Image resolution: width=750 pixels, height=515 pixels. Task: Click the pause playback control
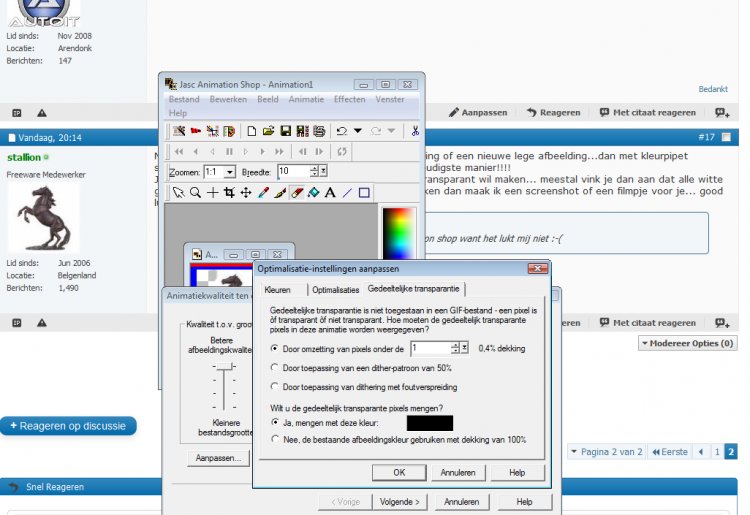tap(229, 152)
